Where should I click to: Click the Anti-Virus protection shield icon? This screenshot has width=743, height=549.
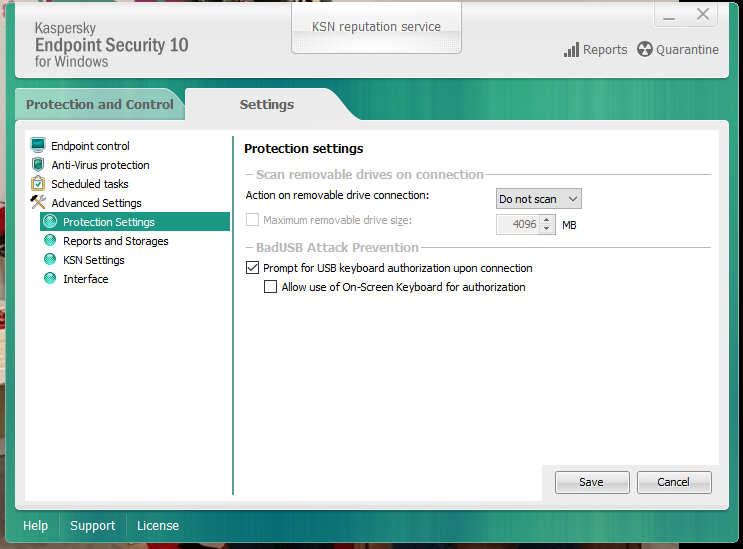pyautogui.click(x=38, y=164)
